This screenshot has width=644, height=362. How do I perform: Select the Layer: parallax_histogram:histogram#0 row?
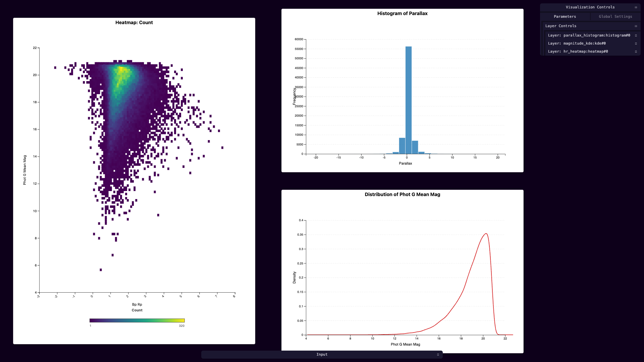pyautogui.click(x=592, y=36)
